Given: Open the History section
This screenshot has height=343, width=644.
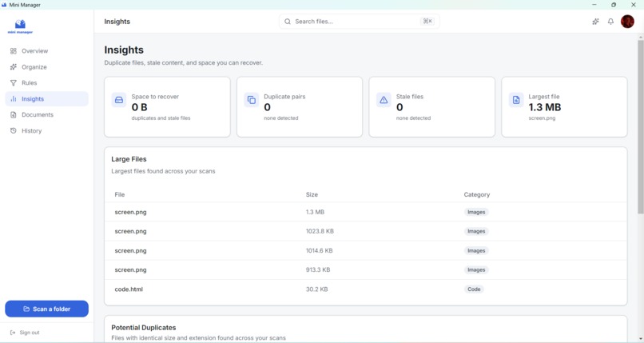Looking at the screenshot, I should 46,130.
